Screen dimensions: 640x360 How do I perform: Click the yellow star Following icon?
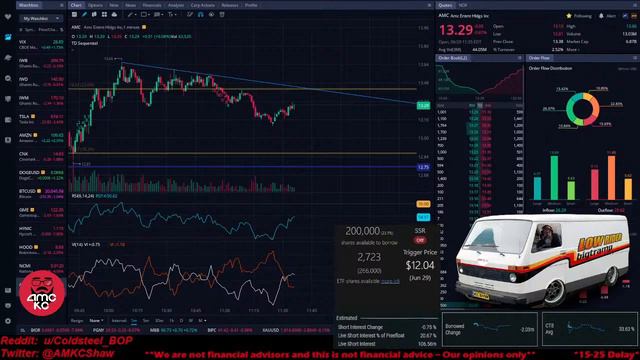point(569,16)
